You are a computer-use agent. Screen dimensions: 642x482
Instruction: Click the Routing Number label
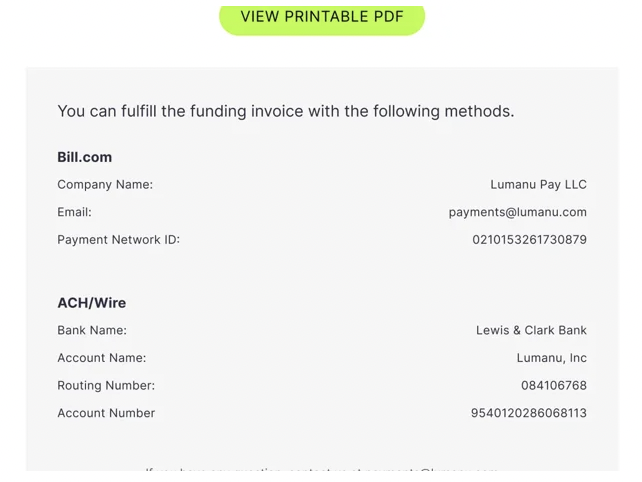[106, 386]
